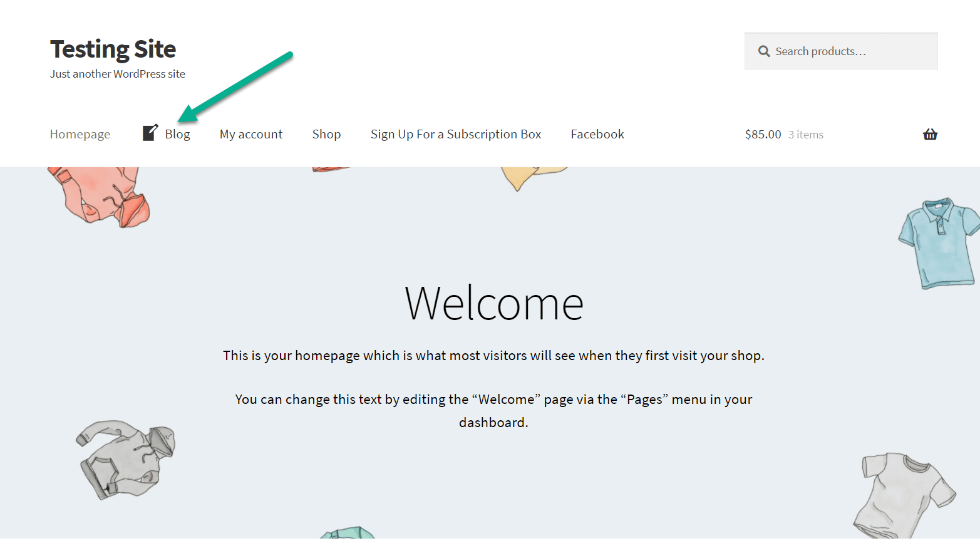
Task: Navigate to the Shop page
Action: point(326,134)
